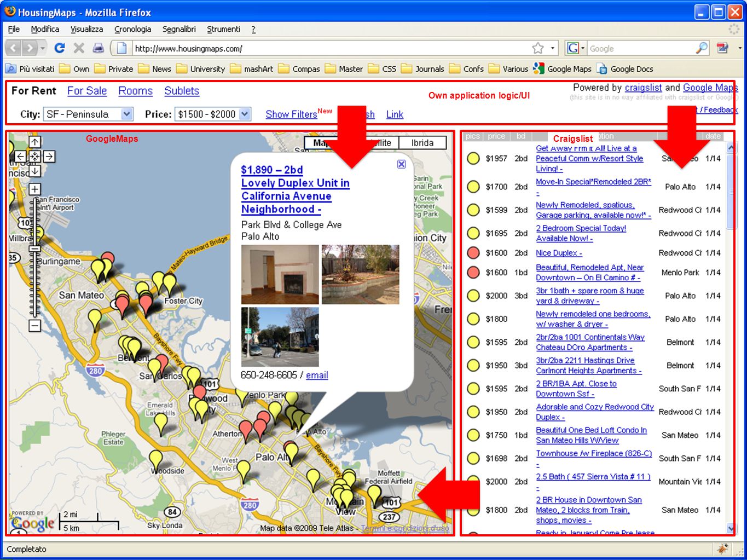Close the listing info balloon

click(x=401, y=164)
